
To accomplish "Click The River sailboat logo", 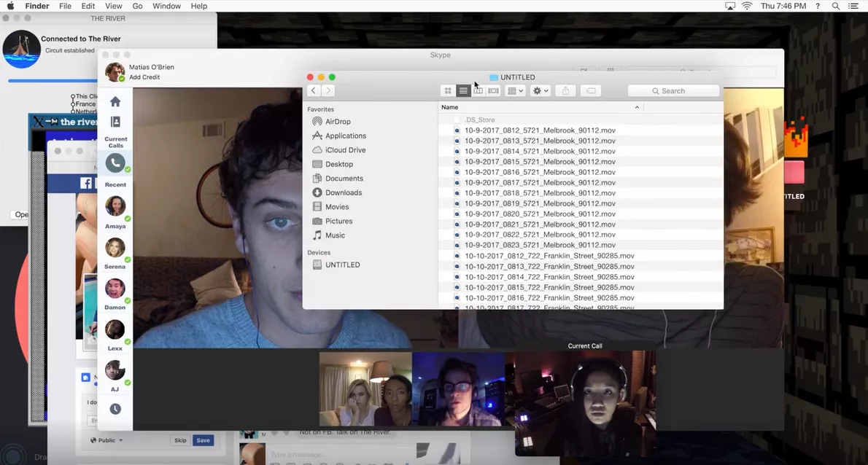I will (x=22, y=50).
